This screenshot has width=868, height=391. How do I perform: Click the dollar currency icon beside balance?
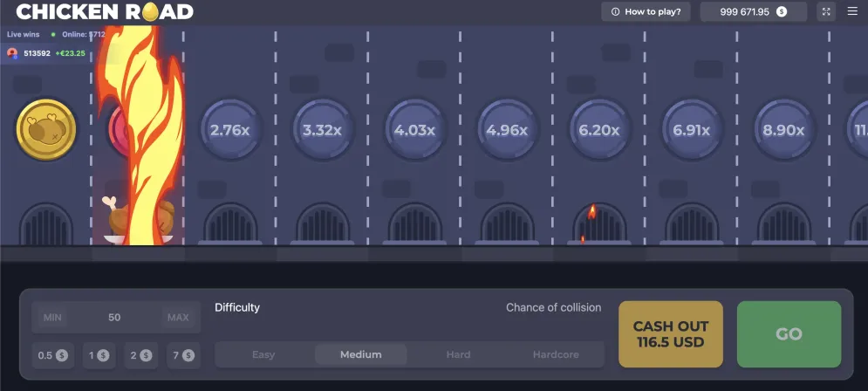tap(782, 11)
